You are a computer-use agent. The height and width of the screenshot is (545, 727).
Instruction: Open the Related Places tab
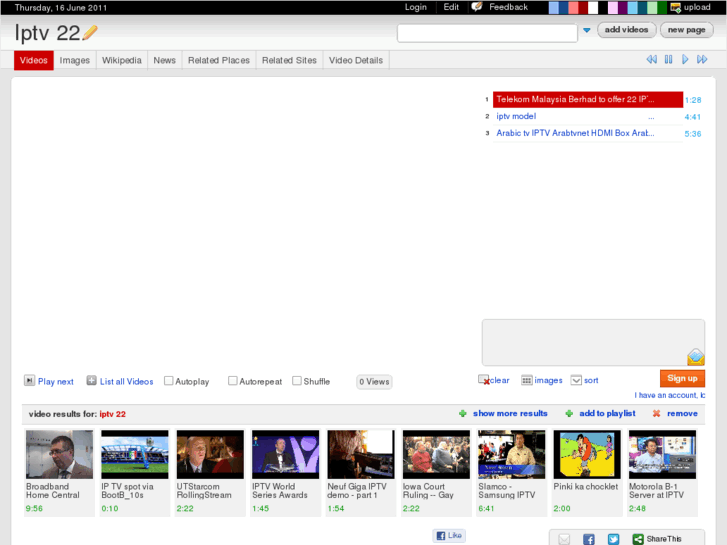pos(219,60)
